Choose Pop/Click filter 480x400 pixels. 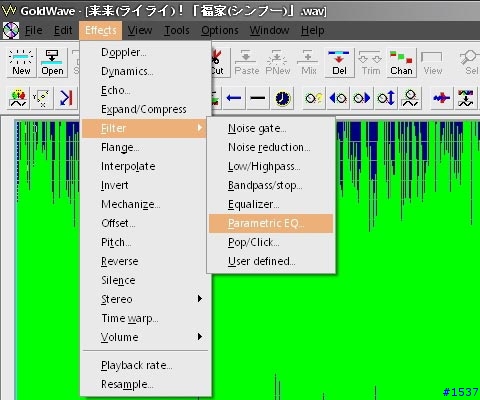pos(271,242)
